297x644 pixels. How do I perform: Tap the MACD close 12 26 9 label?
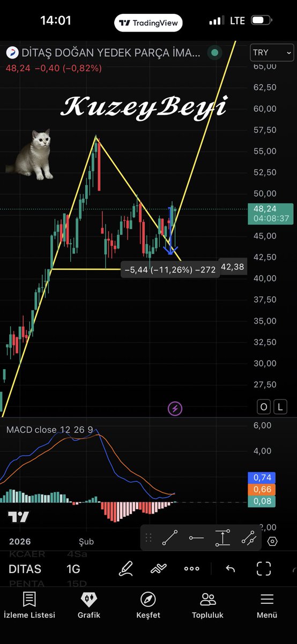pyautogui.click(x=49, y=430)
